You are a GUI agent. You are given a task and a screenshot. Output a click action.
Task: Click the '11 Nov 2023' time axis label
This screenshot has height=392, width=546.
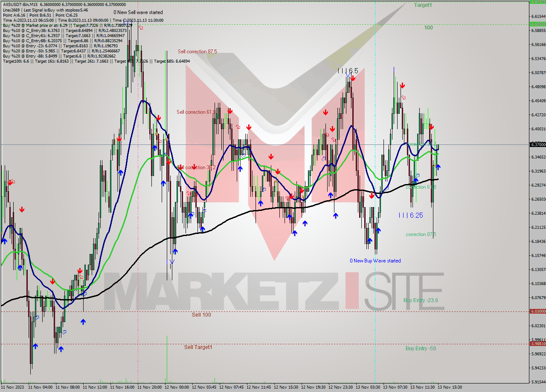pyautogui.click(x=12, y=387)
